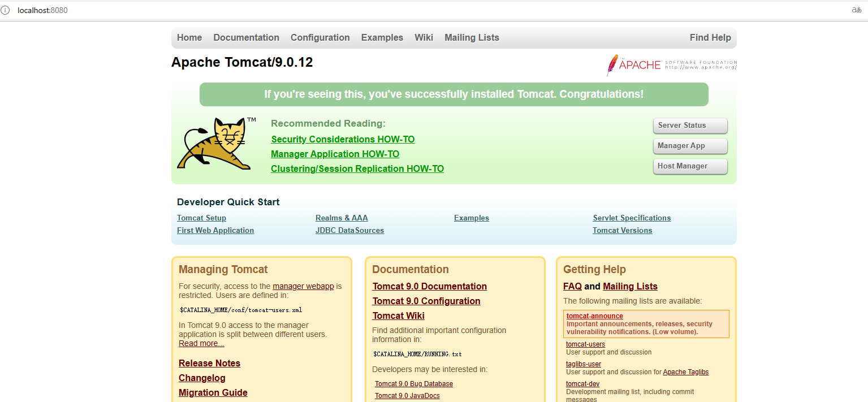Click the Host Manager button
868x402 pixels.
690,166
